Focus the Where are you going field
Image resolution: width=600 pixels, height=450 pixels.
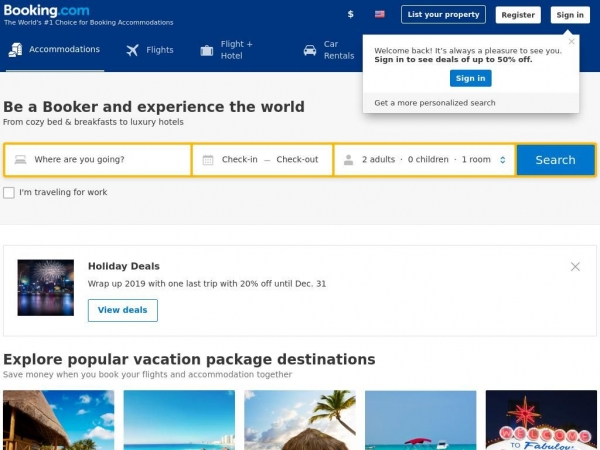(98, 160)
